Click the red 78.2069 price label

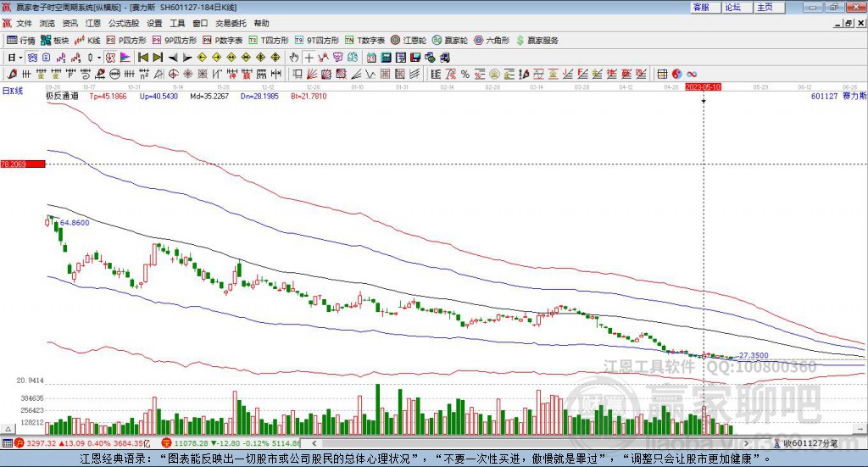23,164
